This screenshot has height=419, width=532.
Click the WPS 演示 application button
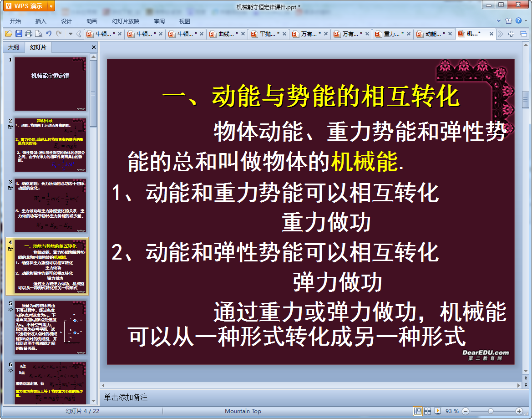tap(25, 6)
